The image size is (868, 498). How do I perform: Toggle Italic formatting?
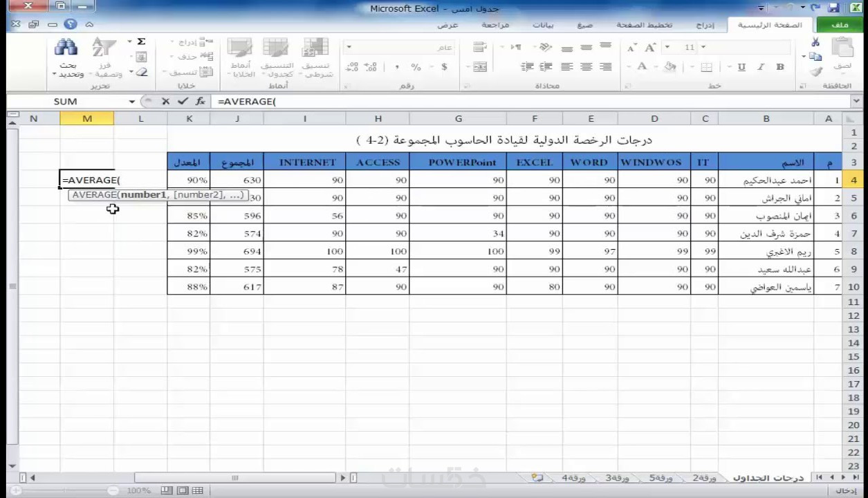click(x=761, y=67)
